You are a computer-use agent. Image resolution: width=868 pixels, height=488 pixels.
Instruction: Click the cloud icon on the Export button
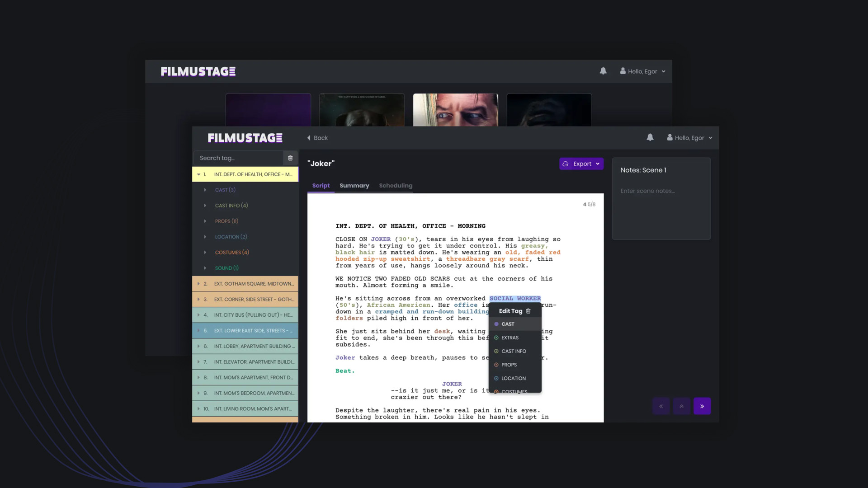click(x=566, y=164)
